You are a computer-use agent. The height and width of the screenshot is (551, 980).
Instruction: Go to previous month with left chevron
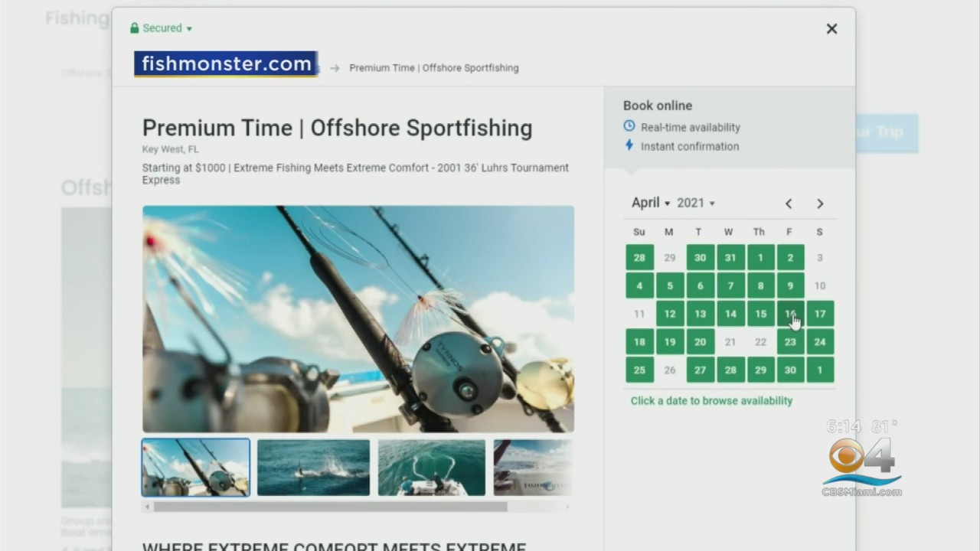coord(789,204)
